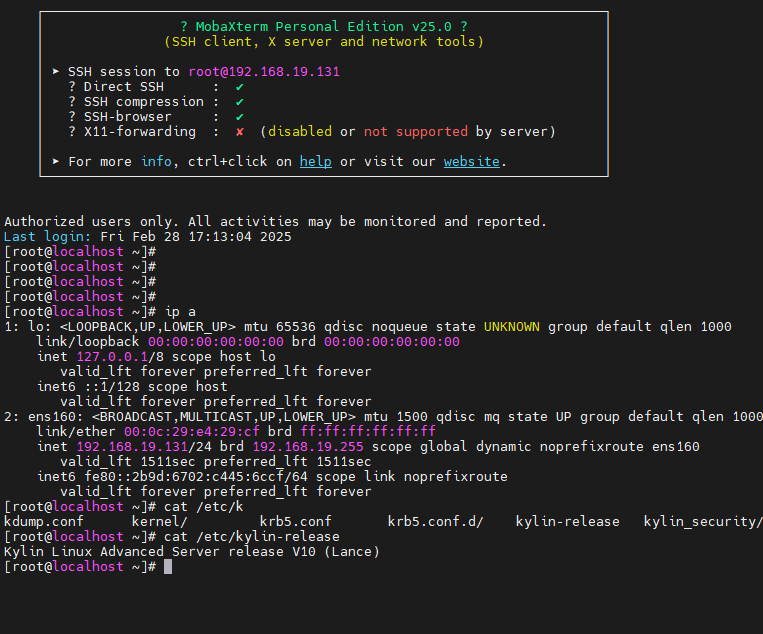Click the arrow bullet before 'SSH session to'

coord(56,72)
